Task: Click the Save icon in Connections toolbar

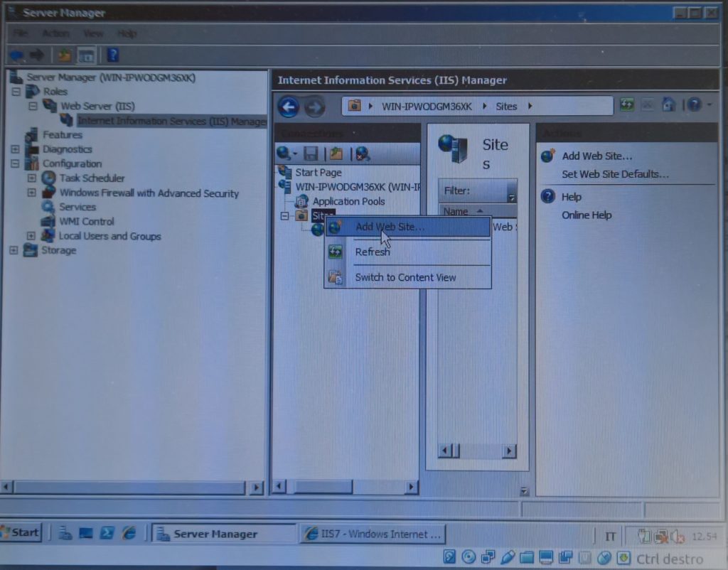Action: point(311,154)
